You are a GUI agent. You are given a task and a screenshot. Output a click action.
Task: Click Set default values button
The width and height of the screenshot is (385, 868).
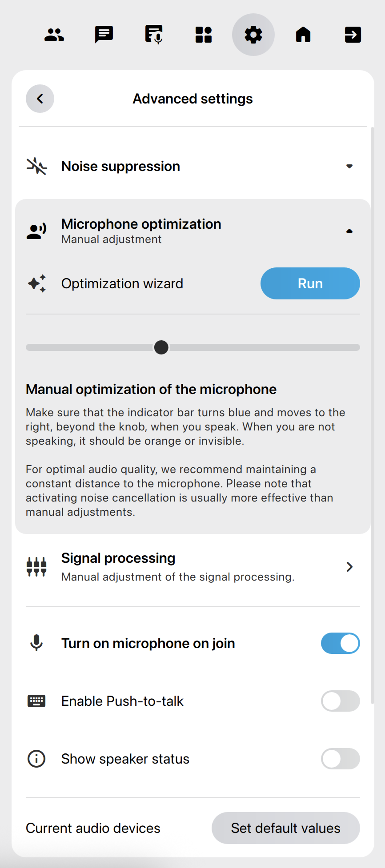point(285,828)
